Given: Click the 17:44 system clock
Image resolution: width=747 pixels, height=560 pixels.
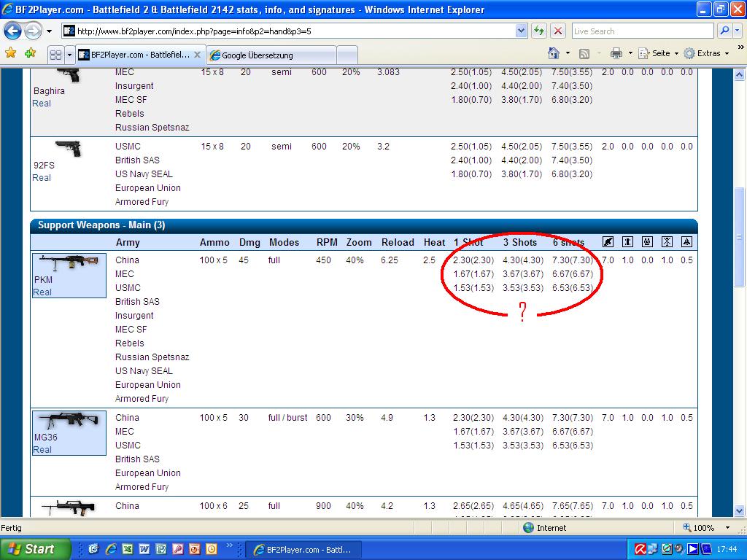Looking at the screenshot, I should (x=727, y=550).
